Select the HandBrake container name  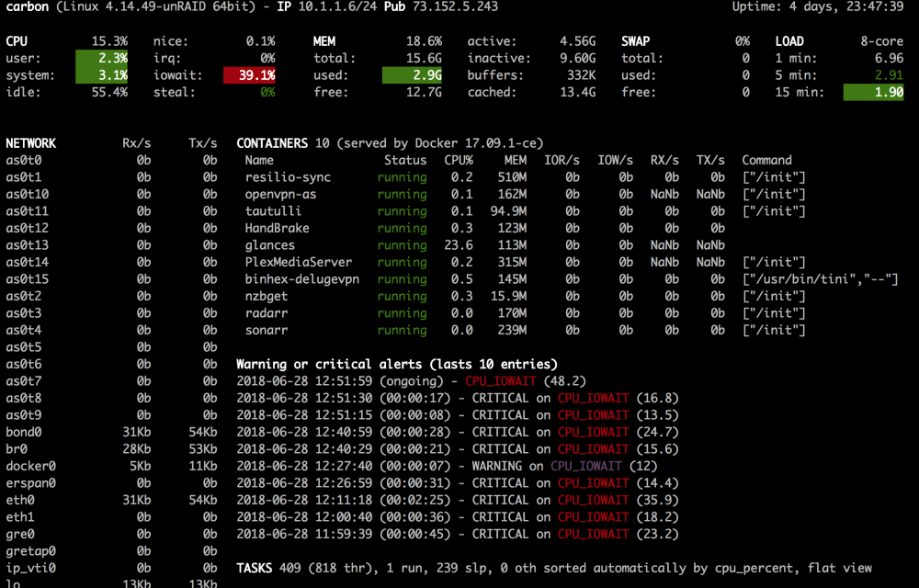(278, 229)
